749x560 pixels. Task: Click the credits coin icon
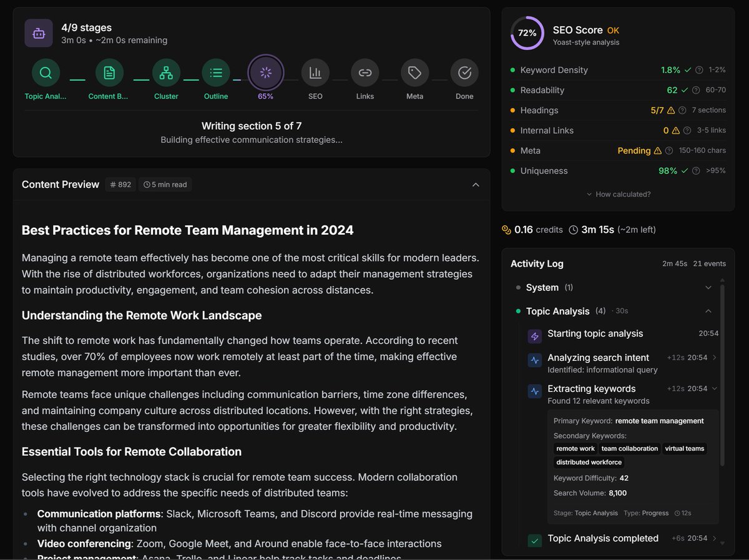(x=506, y=230)
